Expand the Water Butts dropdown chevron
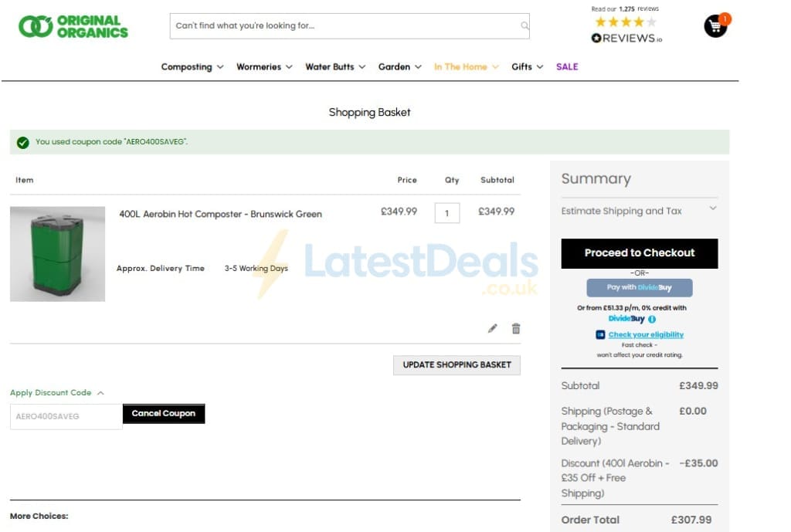The image size is (791, 532). 362,67
